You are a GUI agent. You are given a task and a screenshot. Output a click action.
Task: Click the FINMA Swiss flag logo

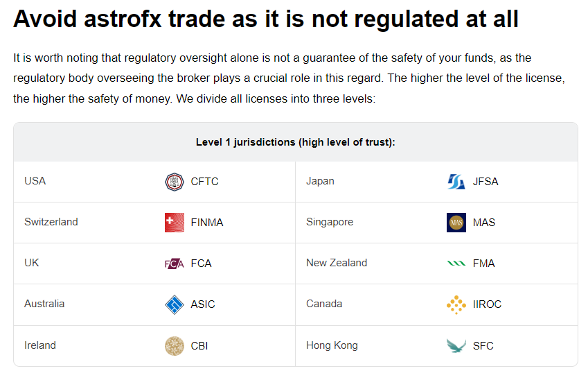[175, 223]
